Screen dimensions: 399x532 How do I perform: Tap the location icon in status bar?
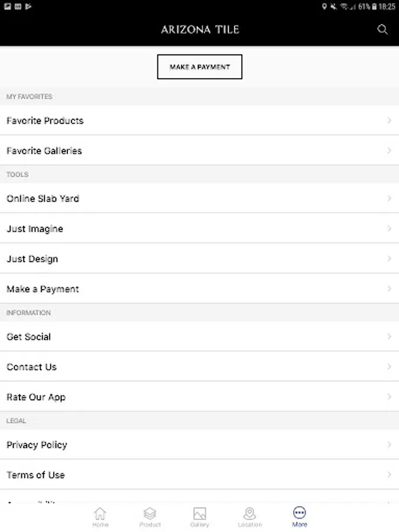[x=325, y=7]
